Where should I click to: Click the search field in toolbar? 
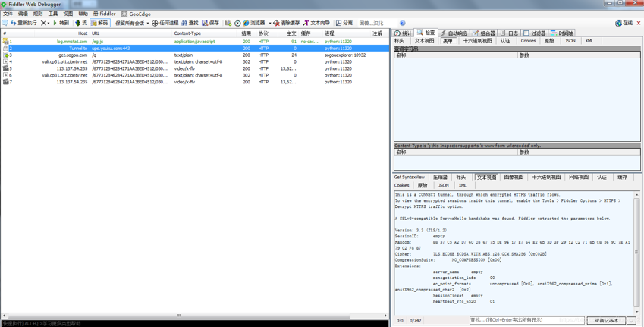377,23
